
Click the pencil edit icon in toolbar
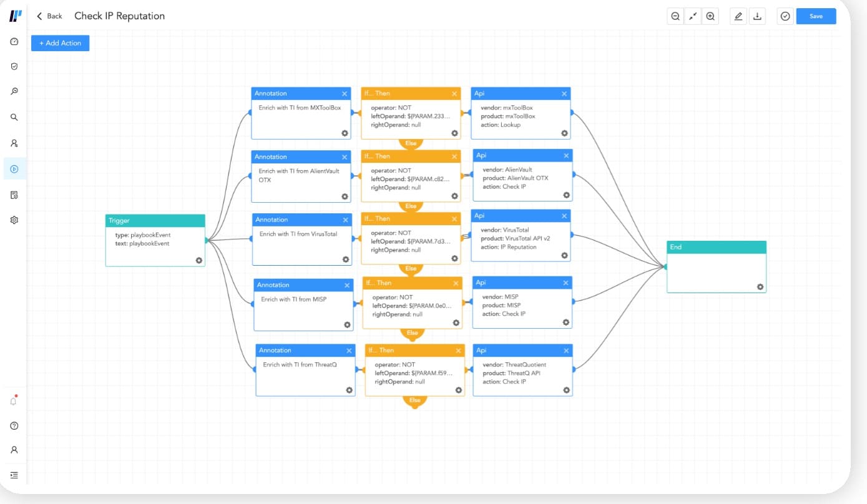739,17
